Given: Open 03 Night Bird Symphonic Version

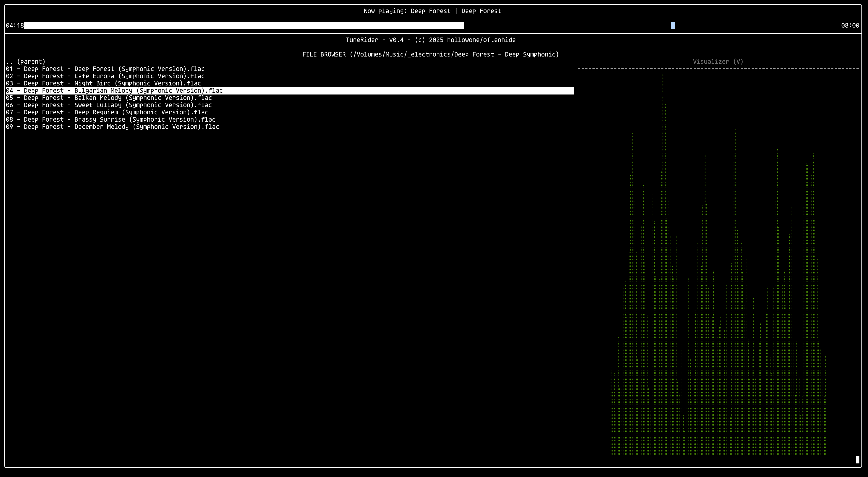Looking at the screenshot, I should (x=103, y=83).
